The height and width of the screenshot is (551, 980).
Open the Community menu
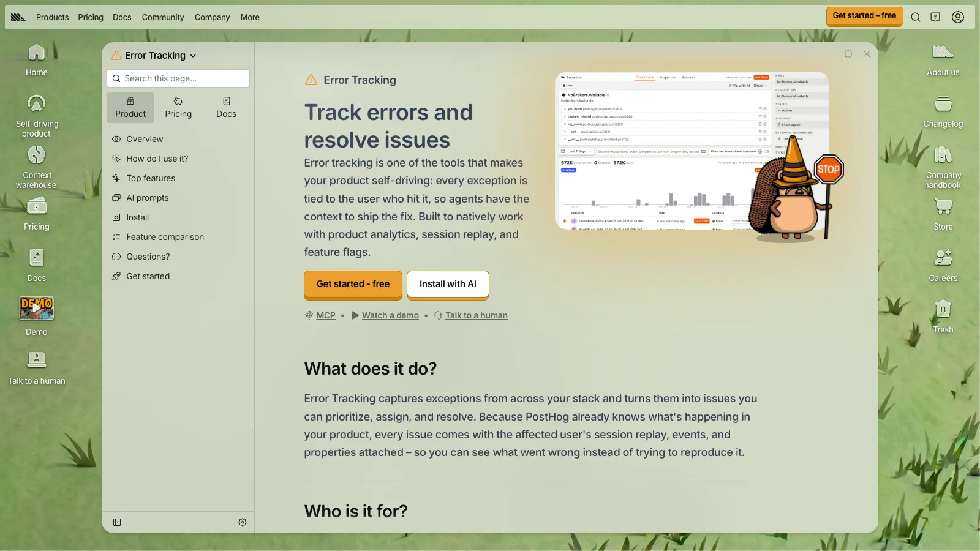pos(163,17)
